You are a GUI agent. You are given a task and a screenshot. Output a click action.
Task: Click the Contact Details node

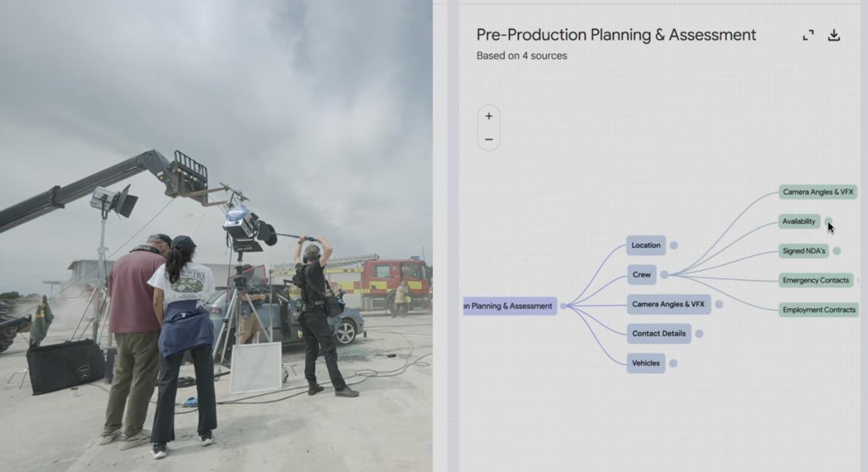click(658, 333)
